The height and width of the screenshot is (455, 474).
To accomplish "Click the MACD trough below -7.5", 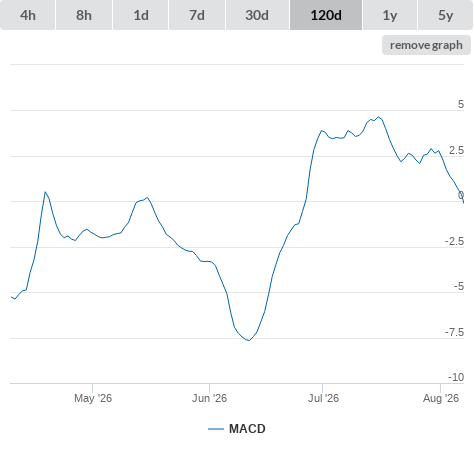I will point(249,340).
